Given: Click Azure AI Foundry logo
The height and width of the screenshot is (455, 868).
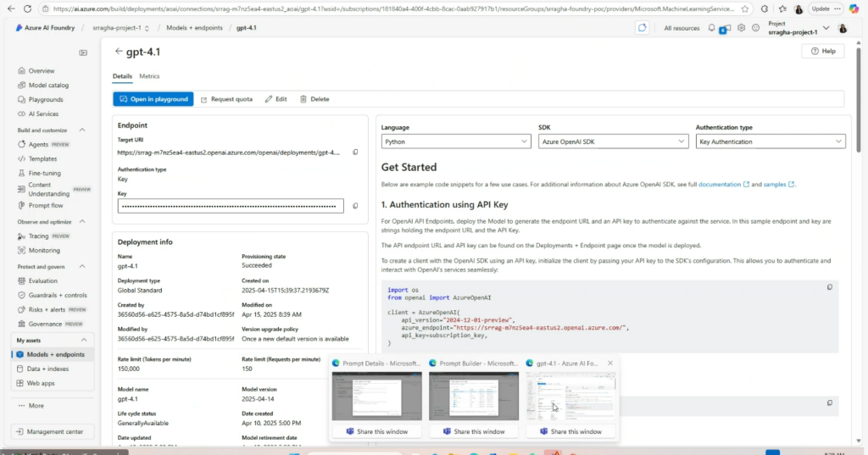Looking at the screenshot, I should (x=45, y=28).
